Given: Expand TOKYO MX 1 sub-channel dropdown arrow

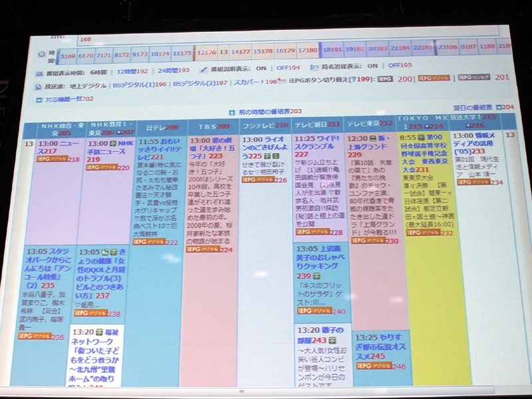Looking at the screenshot, I should click(427, 126).
